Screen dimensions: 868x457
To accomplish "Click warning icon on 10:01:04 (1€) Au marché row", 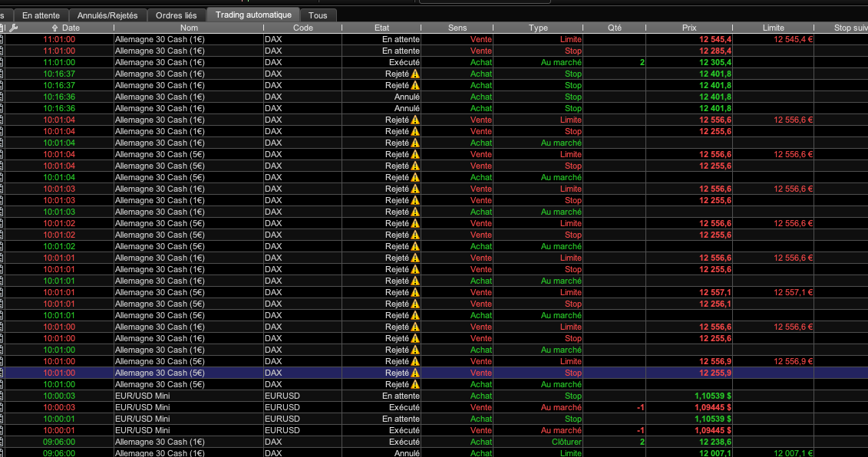I will [x=415, y=143].
